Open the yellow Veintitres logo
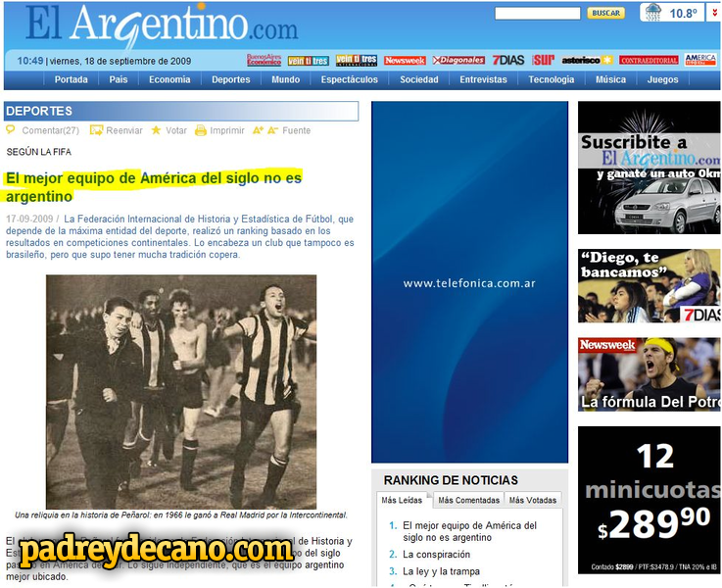This screenshot has height=588, width=722. click(x=308, y=61)
